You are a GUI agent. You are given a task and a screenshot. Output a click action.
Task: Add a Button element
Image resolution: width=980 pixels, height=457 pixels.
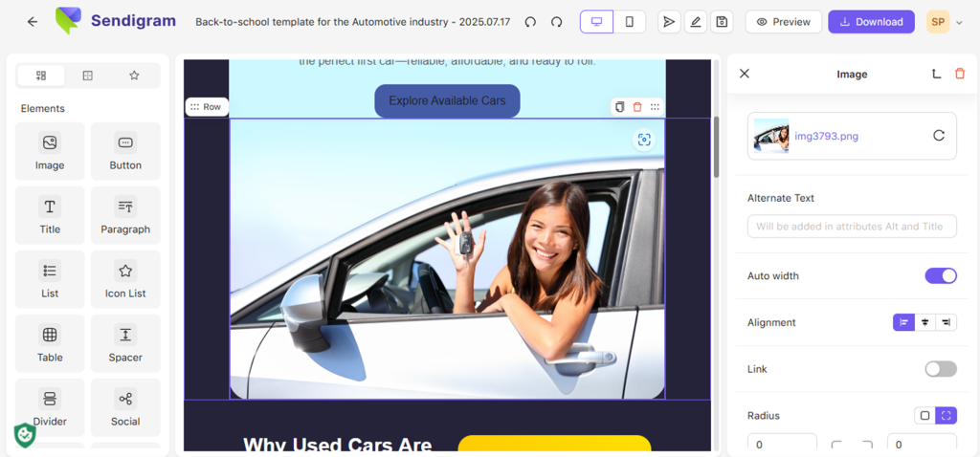pyautogui.click(x=125, y=151)
